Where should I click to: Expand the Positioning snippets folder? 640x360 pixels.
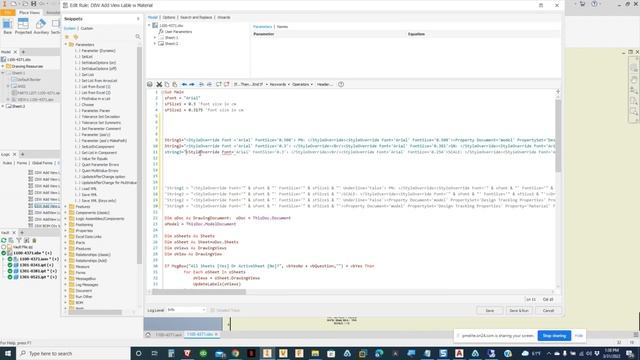(x=66, y=224)
